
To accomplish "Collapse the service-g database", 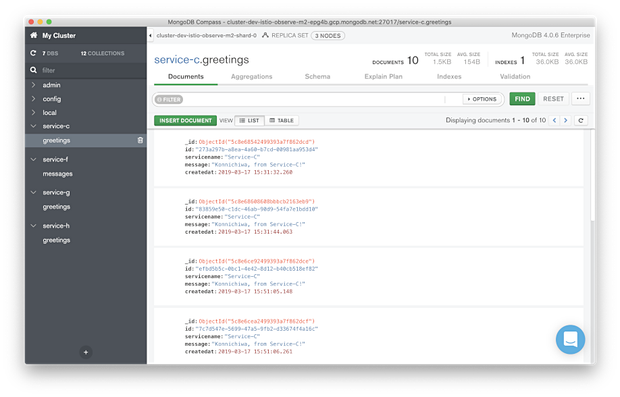I will coord(33,192).
